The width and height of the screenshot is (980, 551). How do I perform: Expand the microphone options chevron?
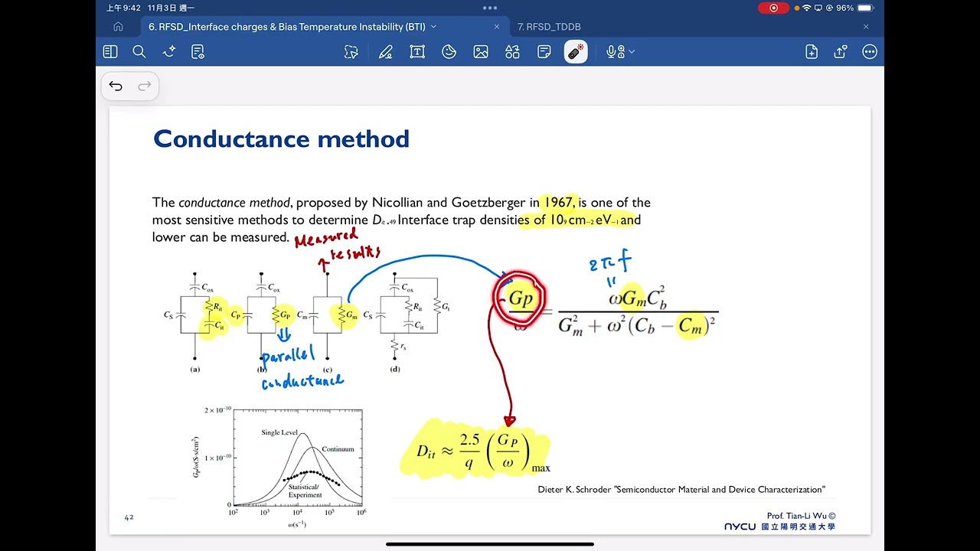632,52
